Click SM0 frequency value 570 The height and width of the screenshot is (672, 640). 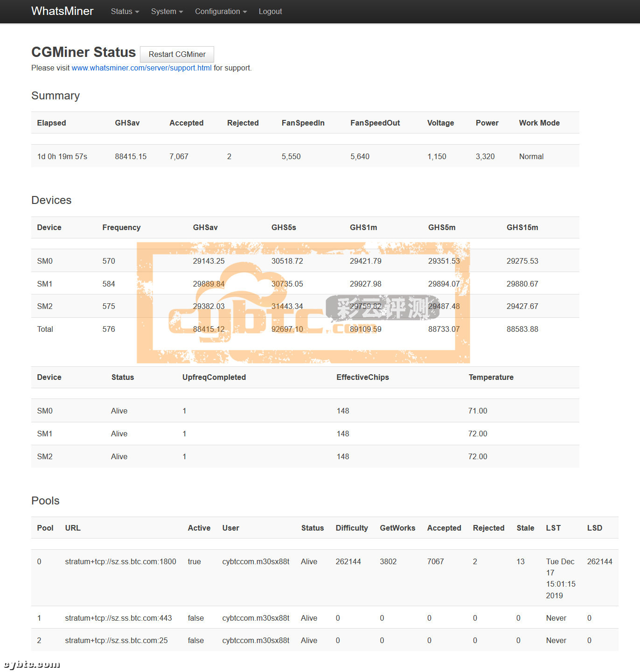(109, 261)
